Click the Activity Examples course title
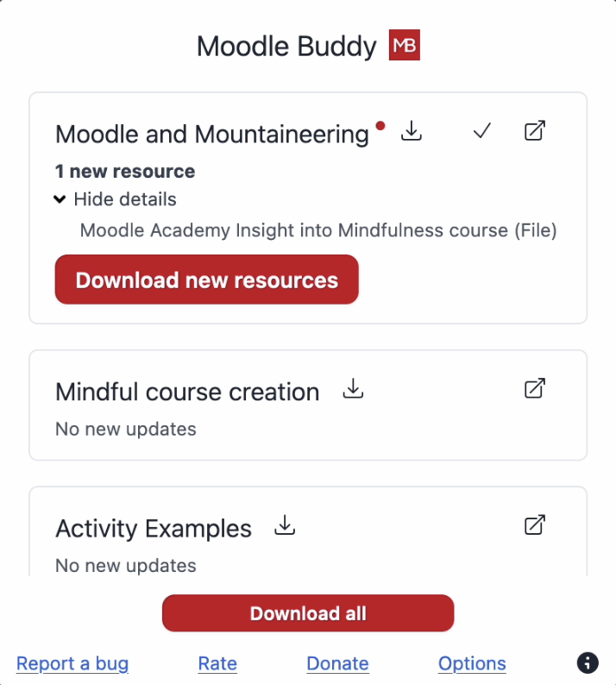The image size is (616, 685). click(154, 528)
